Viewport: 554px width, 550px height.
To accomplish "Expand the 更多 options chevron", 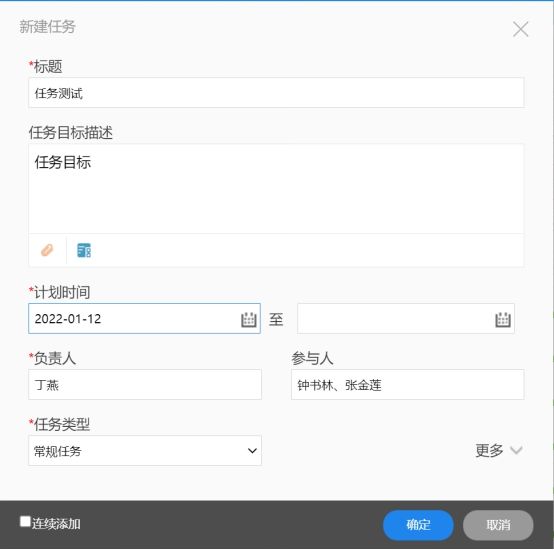I will pos(516,450).
